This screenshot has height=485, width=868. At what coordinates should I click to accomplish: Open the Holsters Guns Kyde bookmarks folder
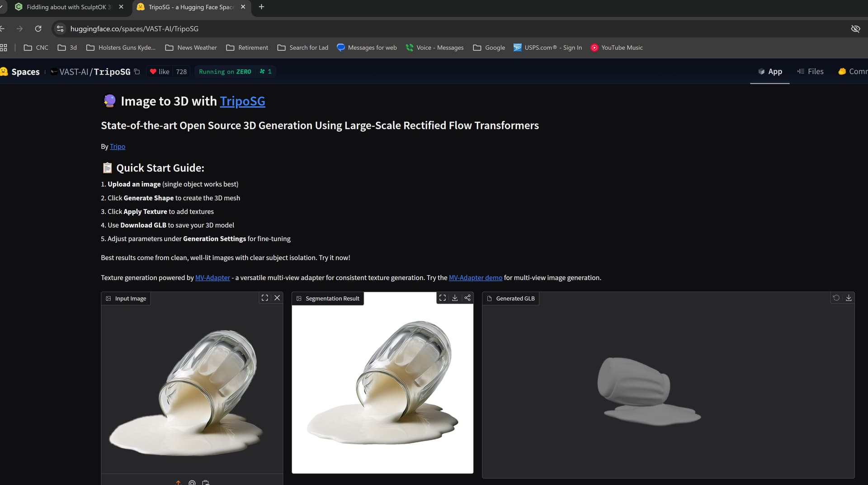point(121,48)
